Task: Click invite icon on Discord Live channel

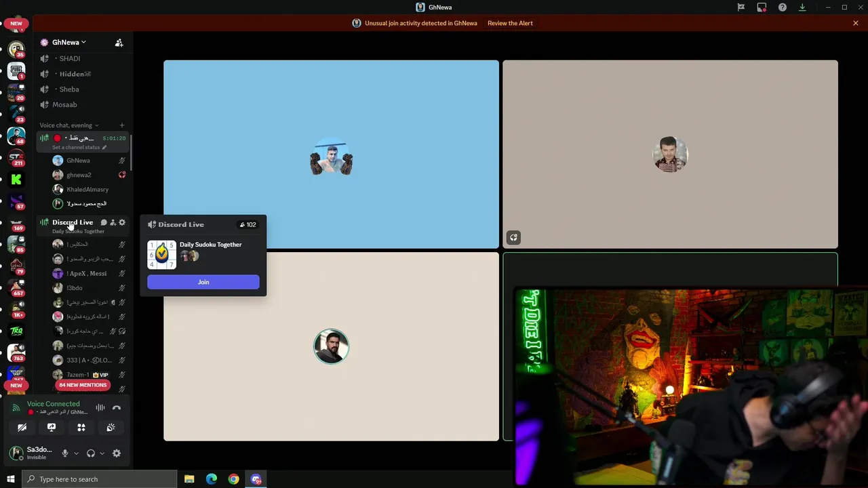Action: point(113,222)
